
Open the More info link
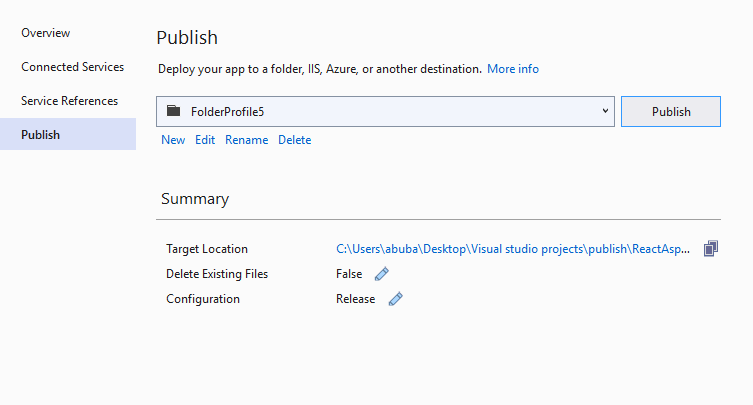[x=513, y=69]
